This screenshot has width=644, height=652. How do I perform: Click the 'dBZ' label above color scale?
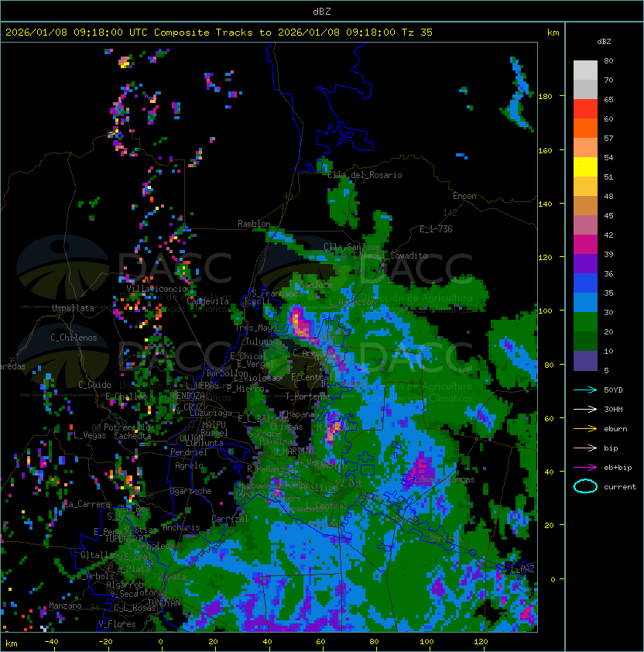coord(604,42)
